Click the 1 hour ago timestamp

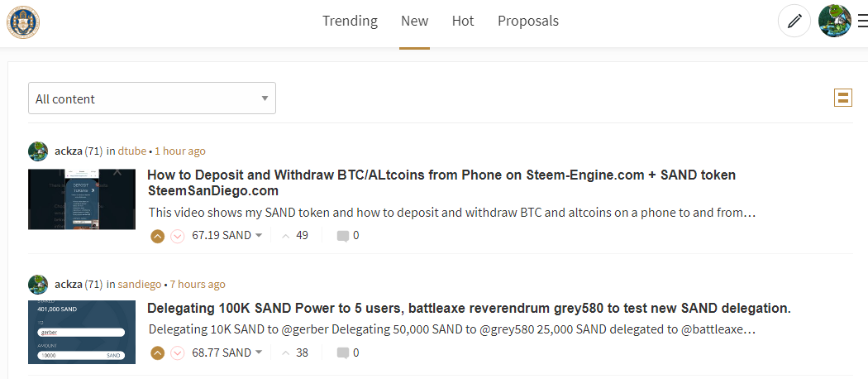(180, 151)
